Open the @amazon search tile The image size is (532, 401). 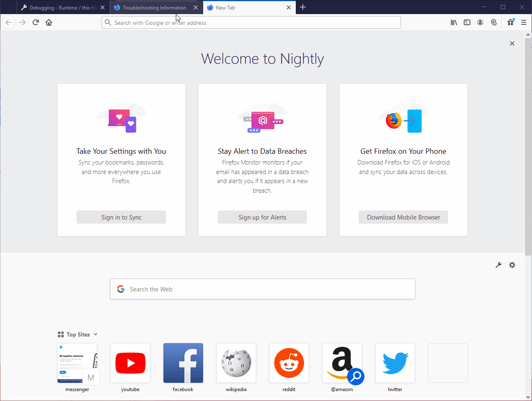point(342,363)
